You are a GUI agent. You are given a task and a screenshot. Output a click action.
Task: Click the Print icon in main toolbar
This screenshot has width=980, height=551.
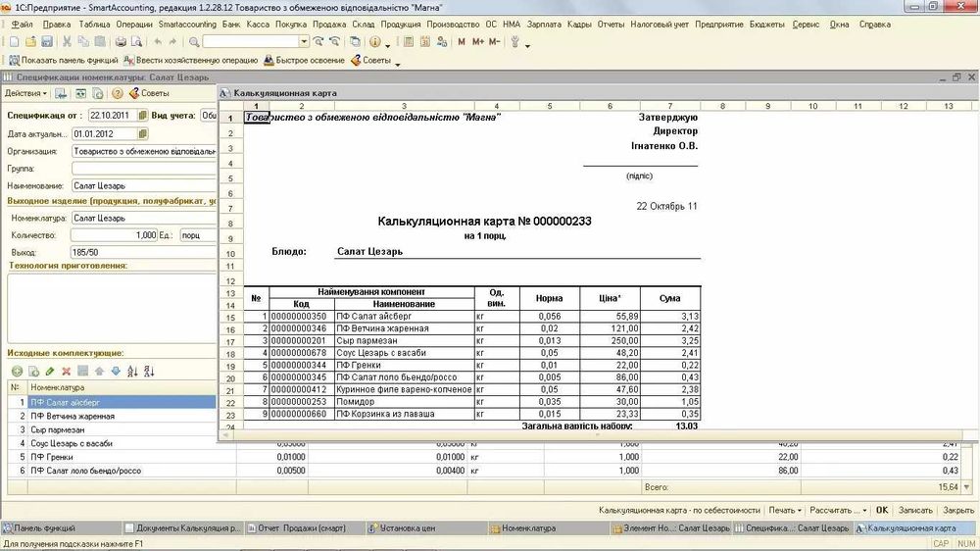[x=121, y=42]
